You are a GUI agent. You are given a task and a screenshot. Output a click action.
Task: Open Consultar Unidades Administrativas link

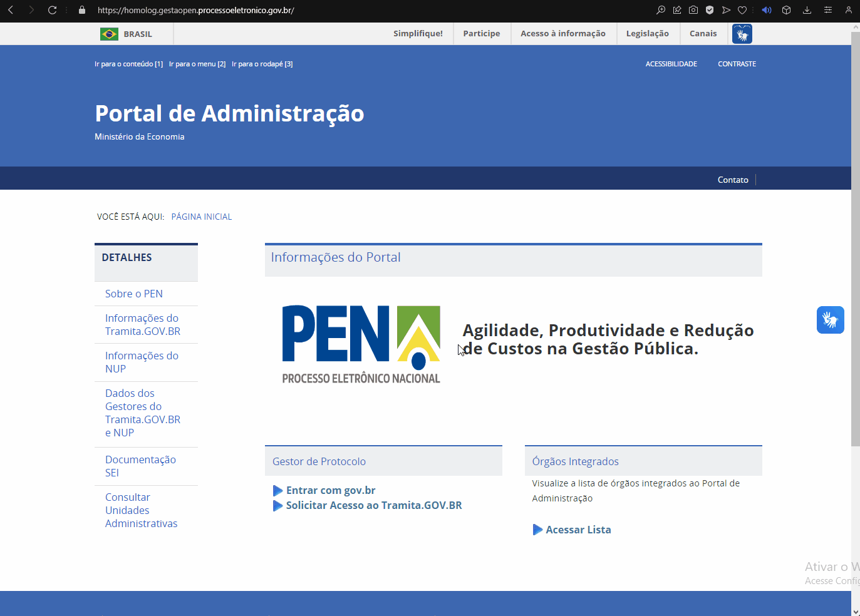[142, 510]
